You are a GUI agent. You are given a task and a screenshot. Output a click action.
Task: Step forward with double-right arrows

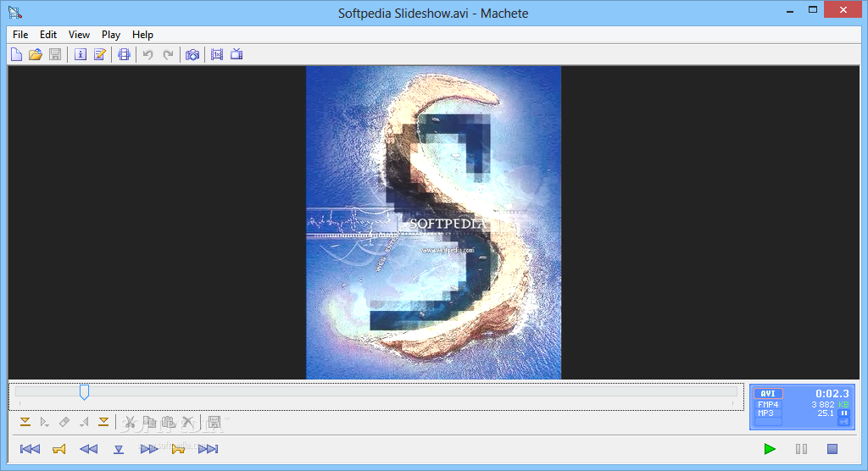click(x=149, y=449)
